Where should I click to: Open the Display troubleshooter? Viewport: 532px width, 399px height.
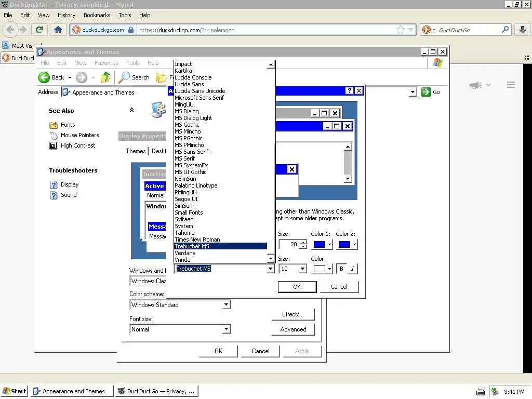point(69,184)
